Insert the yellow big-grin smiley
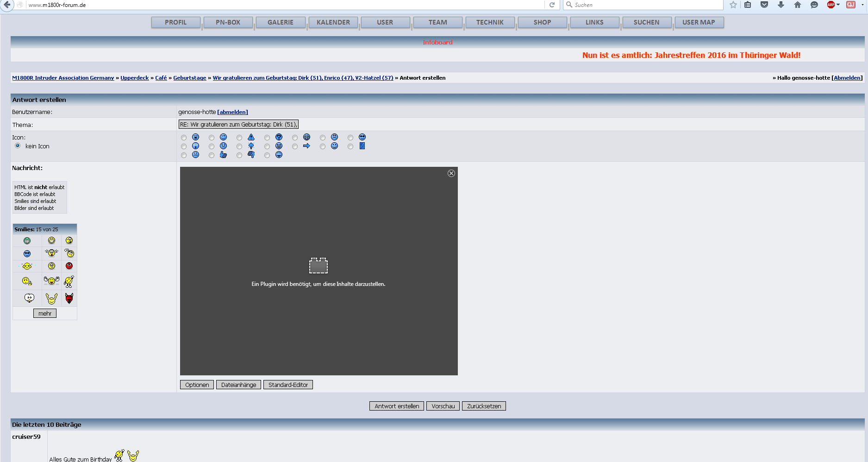 pos(51,240)
